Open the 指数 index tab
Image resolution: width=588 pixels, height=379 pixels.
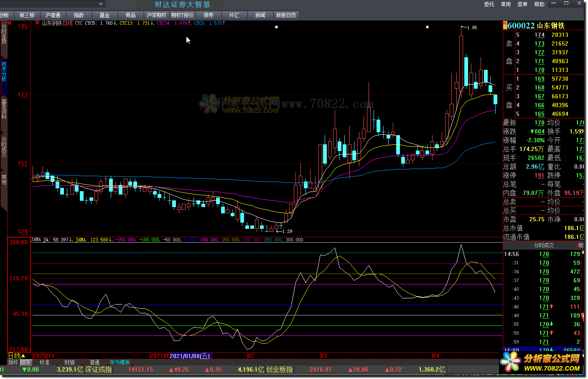[x=79, y=15]
